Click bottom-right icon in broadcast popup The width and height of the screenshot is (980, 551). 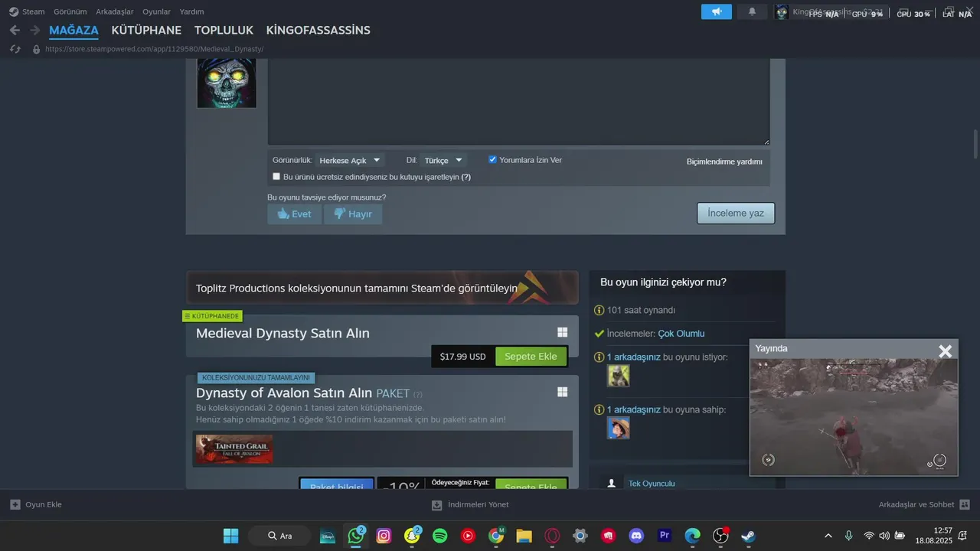(x=939, y=460)
